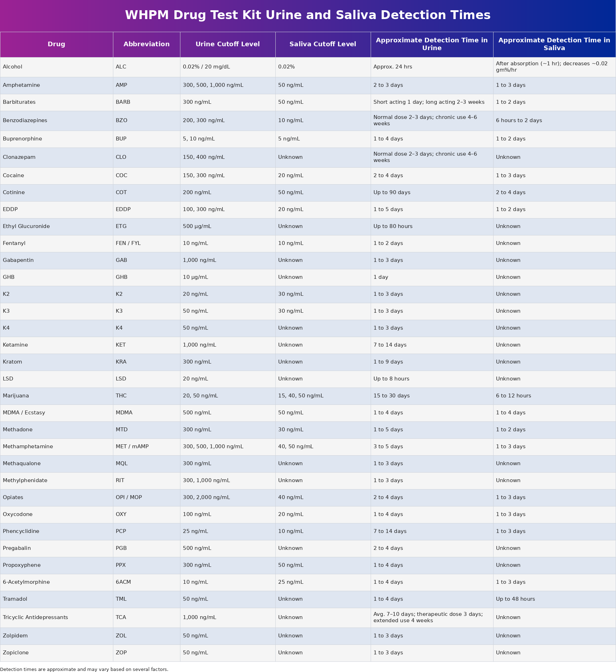Select the MDMA / Ecstasy drug name
This screenshot has width=616, height=672.
pyautogui.click(x=24, y=413)
